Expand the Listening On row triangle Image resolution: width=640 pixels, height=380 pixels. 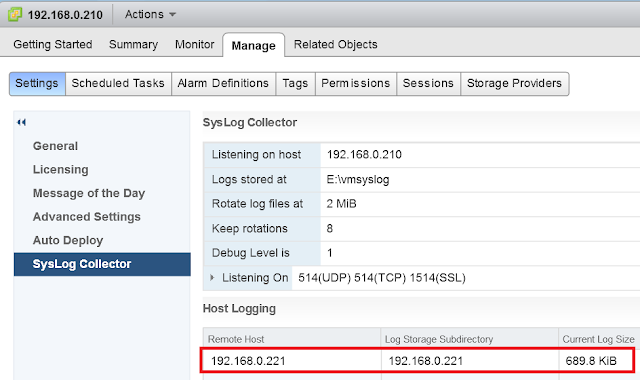coord(212,278)
